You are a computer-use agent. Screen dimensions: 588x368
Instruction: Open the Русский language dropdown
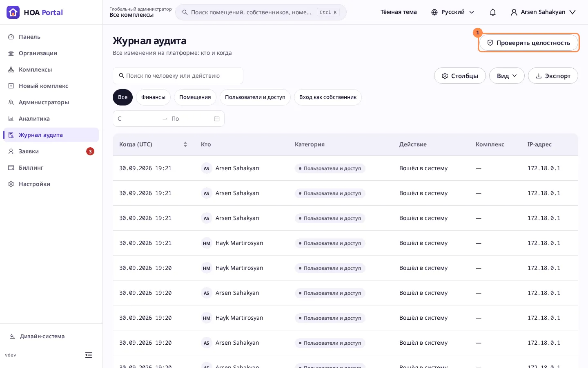point(453,12)
